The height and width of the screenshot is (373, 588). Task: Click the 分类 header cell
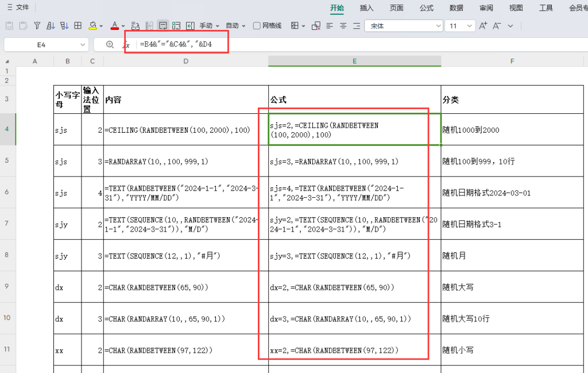pyautogui.click(x=512, y=99)
